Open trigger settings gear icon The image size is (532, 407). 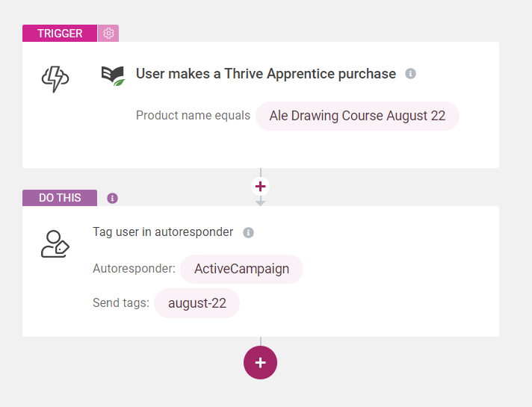[108, 34]
